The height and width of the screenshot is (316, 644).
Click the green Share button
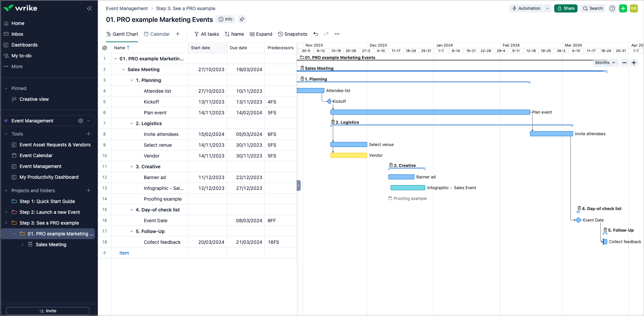coord(565,8)
